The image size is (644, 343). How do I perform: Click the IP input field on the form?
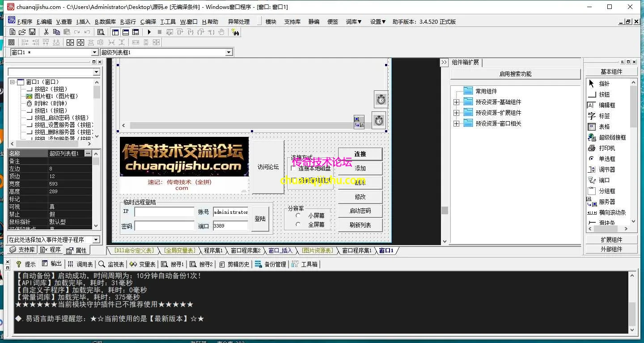(163, 212)
